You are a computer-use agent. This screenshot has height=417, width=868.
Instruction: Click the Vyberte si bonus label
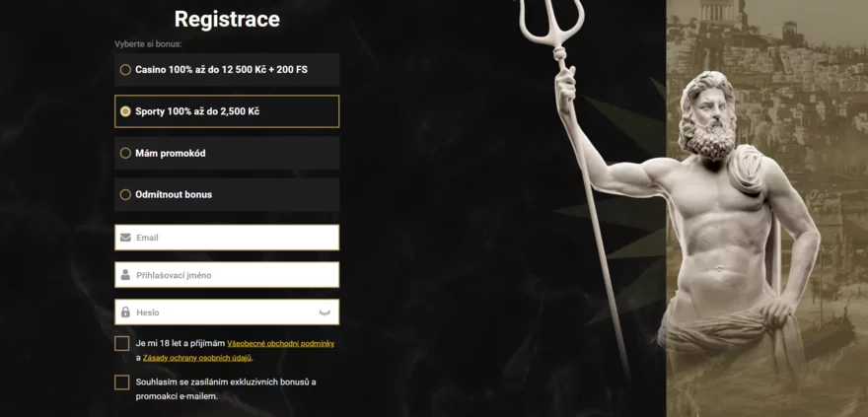coord(148,43)
